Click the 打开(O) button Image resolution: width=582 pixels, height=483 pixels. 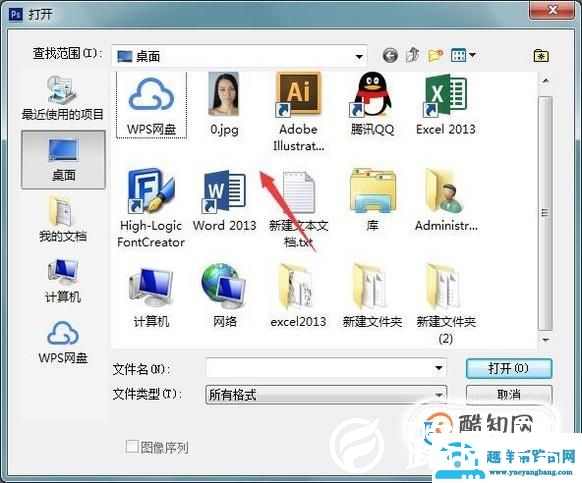click(509, 369)
